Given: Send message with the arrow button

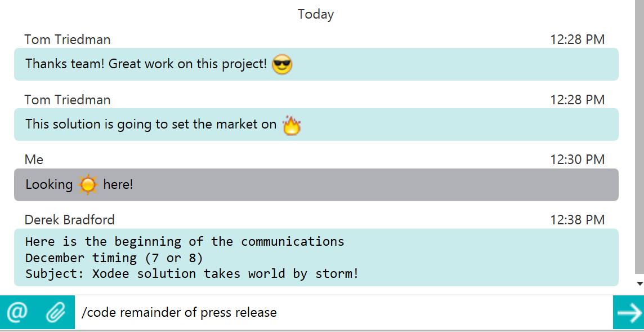Looking at the screenshot, I should (628, 312).
